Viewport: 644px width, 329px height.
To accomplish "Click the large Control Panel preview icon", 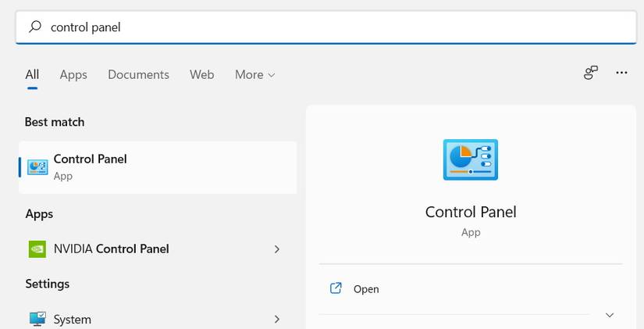I will pos(471,160).
